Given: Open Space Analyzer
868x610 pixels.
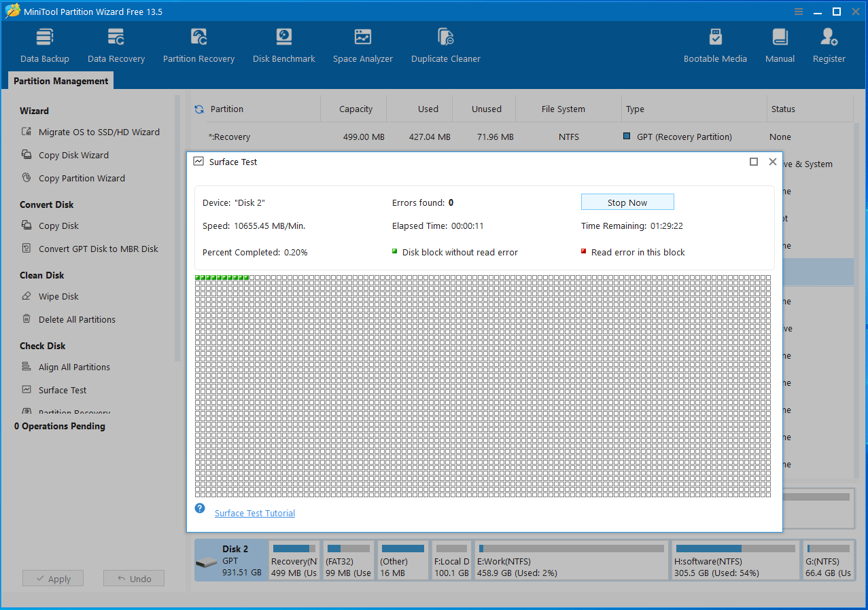Looking at the screenshot, I should (363, 46).
